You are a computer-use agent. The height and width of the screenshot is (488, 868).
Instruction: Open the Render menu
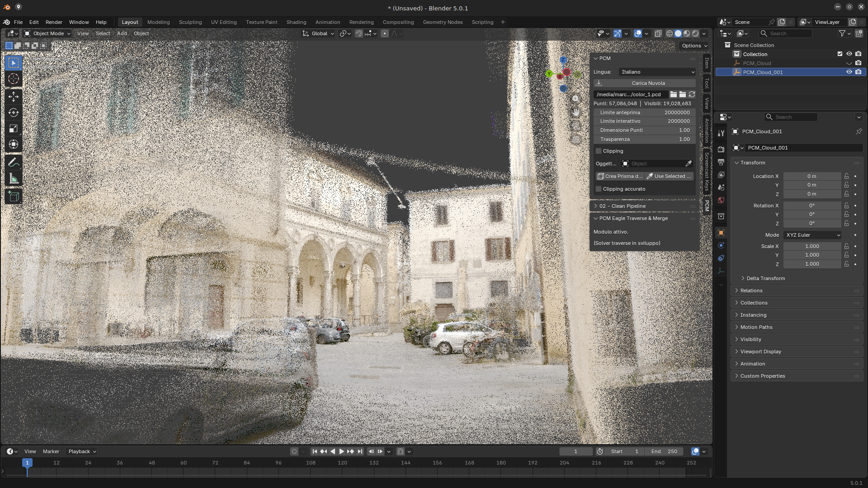point(54,22)
